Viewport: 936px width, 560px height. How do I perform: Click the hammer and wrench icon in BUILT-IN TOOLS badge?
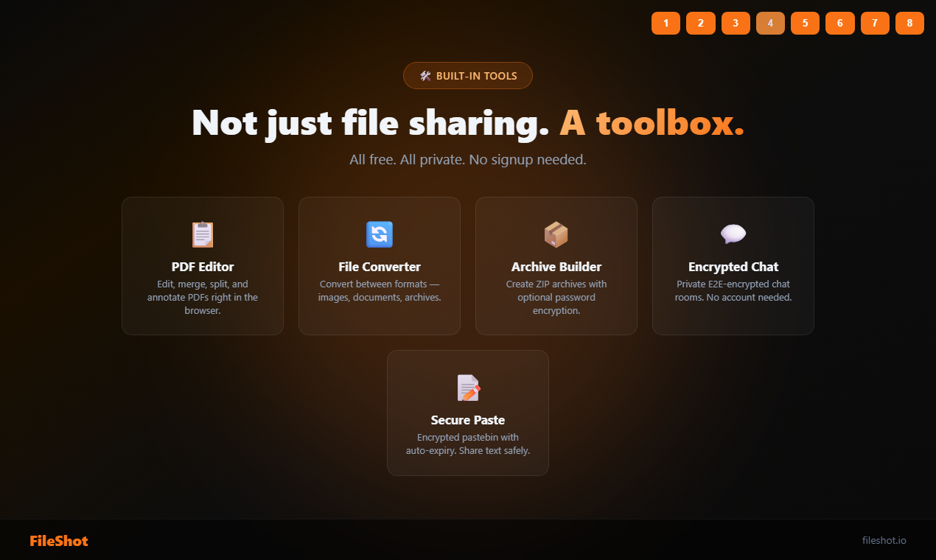pos(424,75)
